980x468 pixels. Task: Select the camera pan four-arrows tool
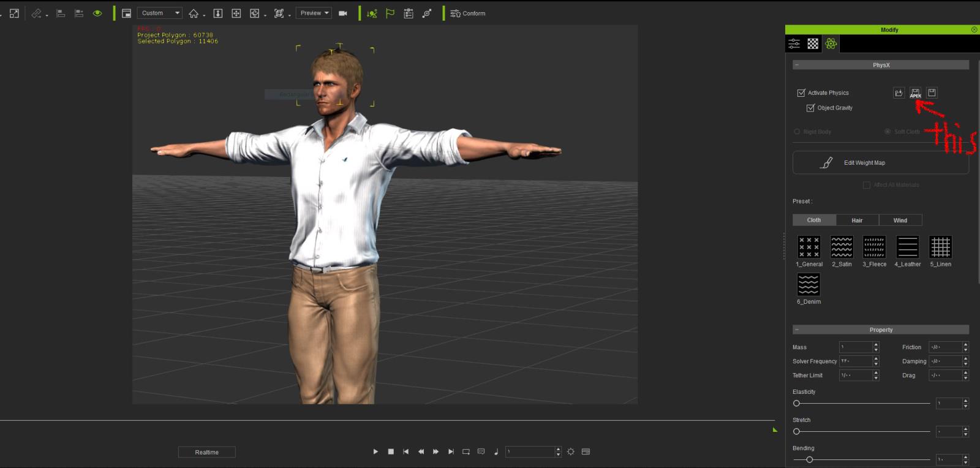click(236, 13)
